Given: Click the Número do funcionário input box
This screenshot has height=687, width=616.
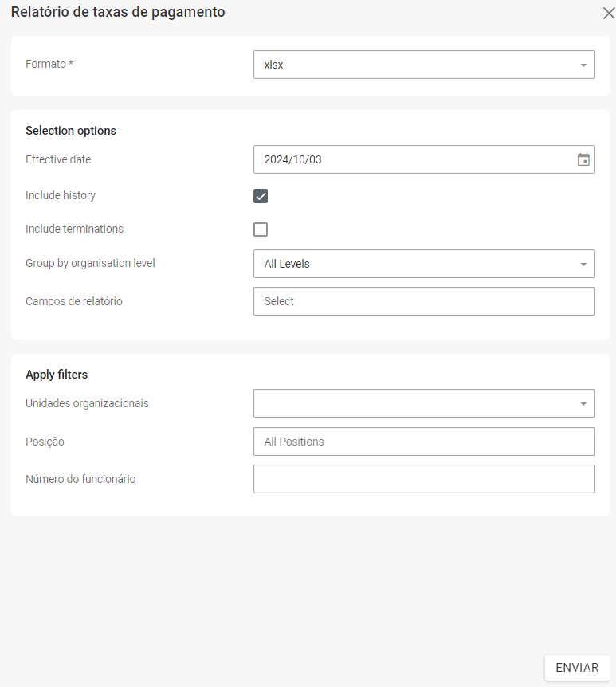Looking at the screenshot, I should (x=424, y=479).
